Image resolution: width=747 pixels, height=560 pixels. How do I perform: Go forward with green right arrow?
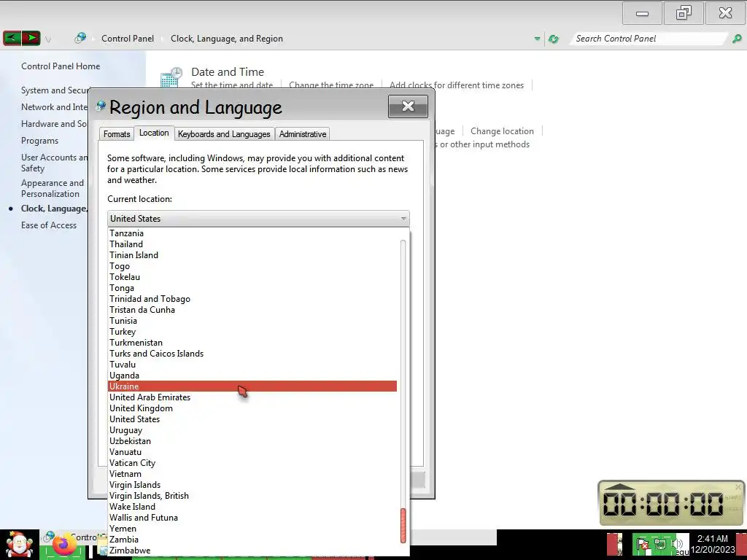click(x=31, y=38)
